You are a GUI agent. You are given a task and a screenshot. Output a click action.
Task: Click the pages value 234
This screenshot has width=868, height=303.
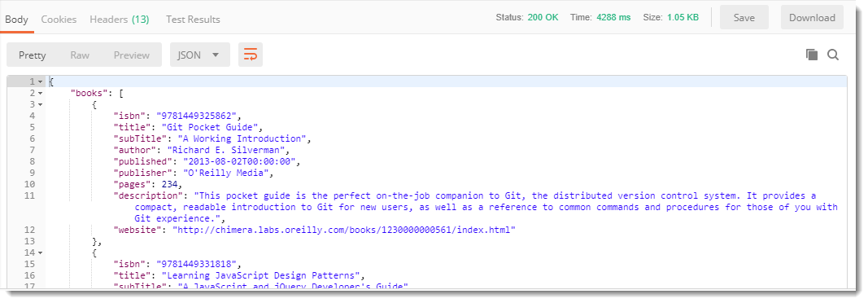pos(169,184)
